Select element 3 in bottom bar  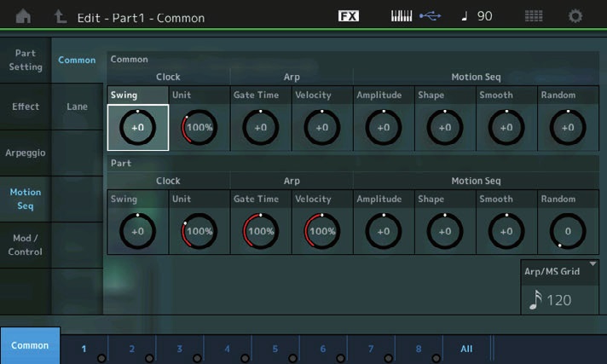click(180, 349)
